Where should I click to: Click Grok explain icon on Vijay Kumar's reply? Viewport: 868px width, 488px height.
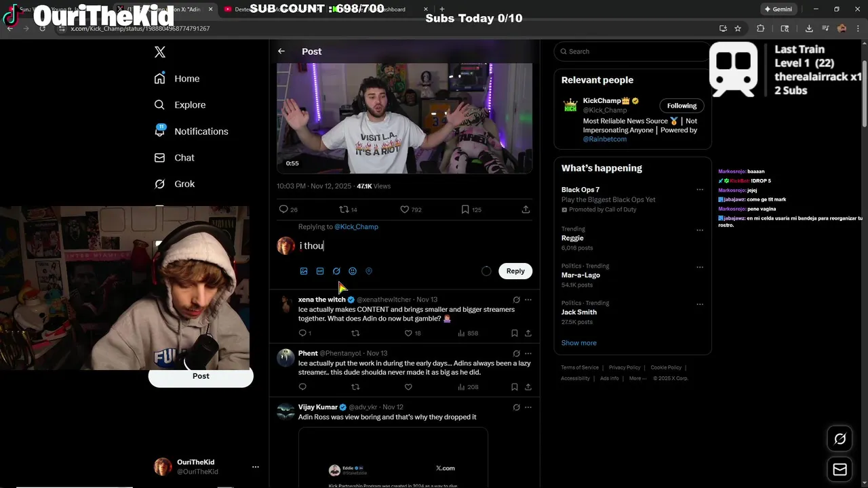pyautogui.click(x=516, y=407)
